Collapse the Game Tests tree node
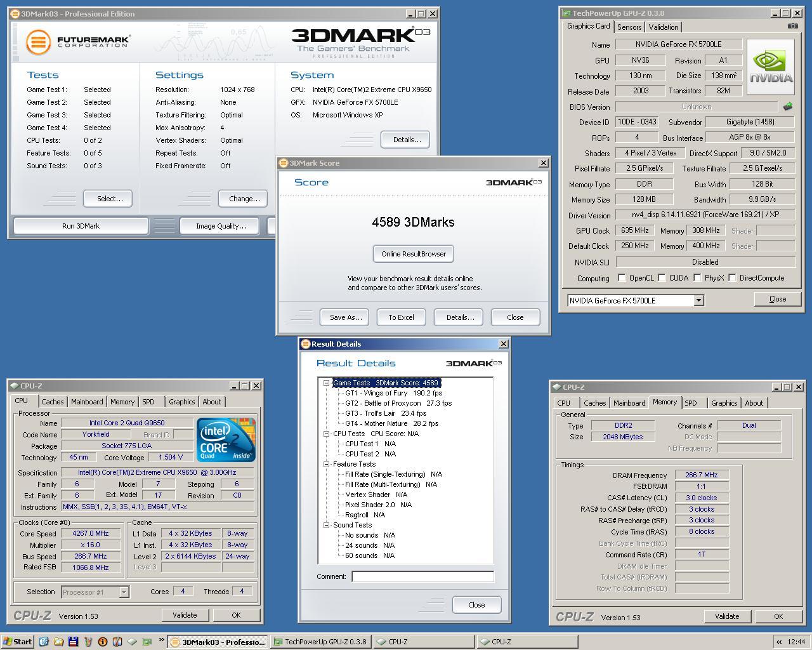This screenshot has height=650, width=812. 326,383
